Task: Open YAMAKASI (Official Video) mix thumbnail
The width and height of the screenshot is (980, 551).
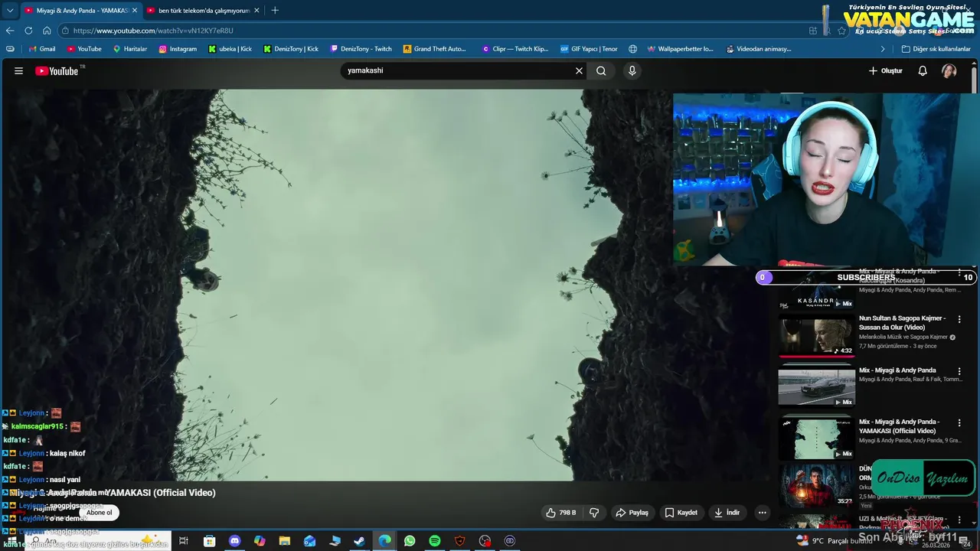Action: pos(817,437)
